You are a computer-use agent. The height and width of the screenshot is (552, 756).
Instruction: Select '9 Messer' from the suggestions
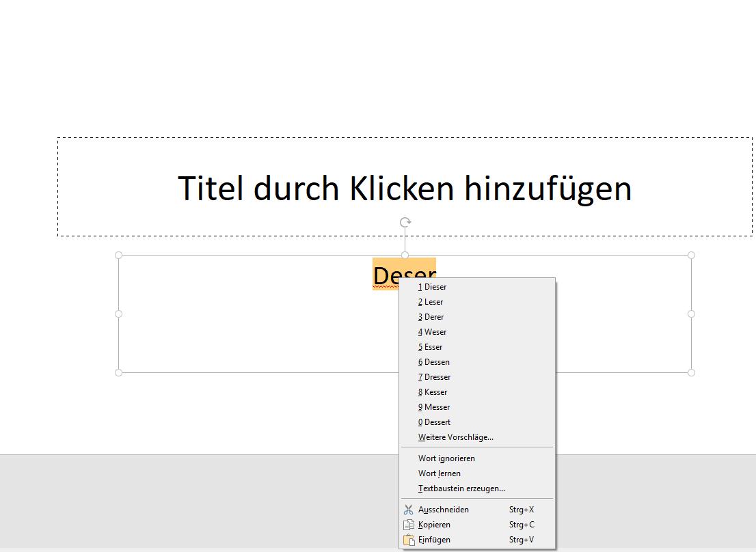433,406
